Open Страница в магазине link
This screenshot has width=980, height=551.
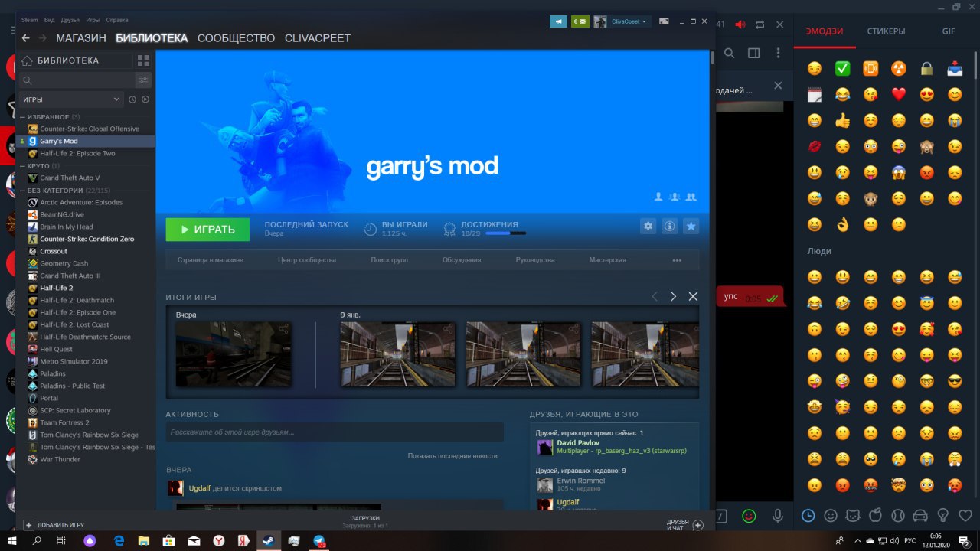(x=211, y=260)
